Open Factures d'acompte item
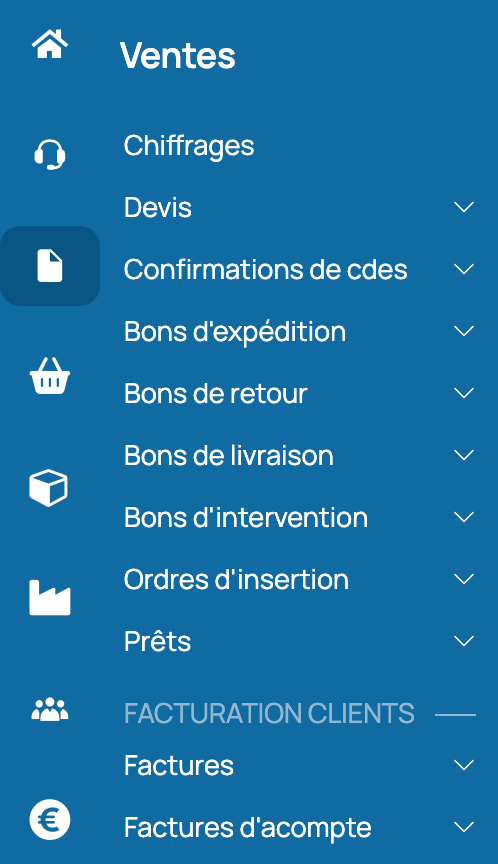The width and height of the screenshot is (498, 864). click(x=247, y=828)
